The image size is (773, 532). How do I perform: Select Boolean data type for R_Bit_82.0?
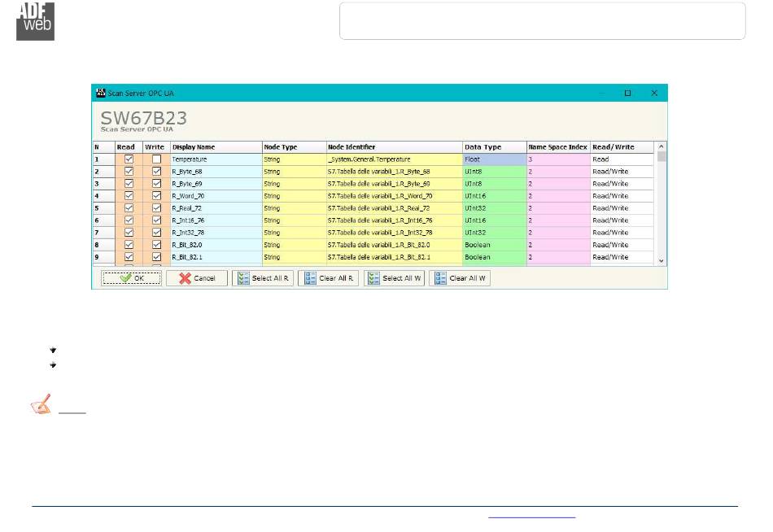pos(495,245)
